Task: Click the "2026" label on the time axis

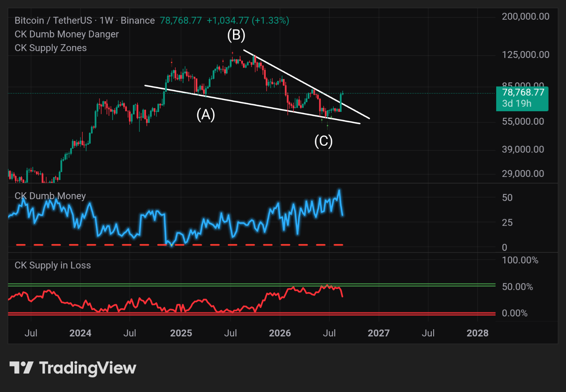Action: pyautogui.click(x=280, y=333)
